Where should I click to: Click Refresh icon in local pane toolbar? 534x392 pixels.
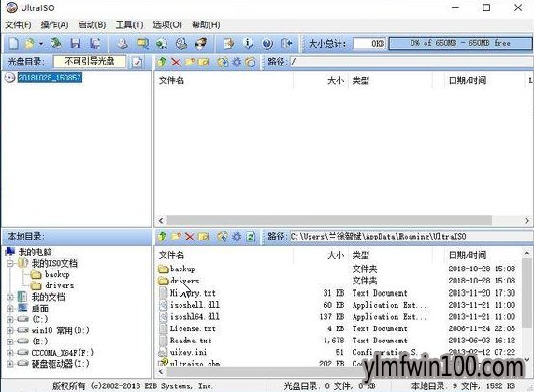pos(251,237)
